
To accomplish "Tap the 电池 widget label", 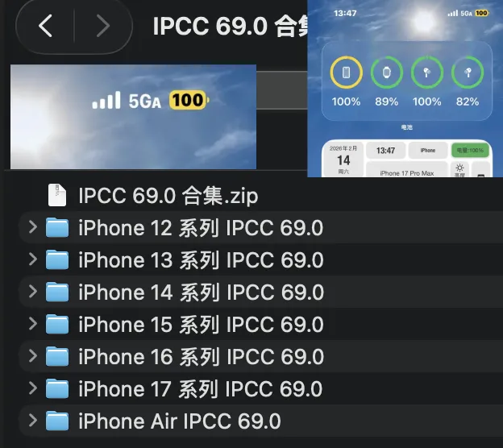I will (407, 127).
